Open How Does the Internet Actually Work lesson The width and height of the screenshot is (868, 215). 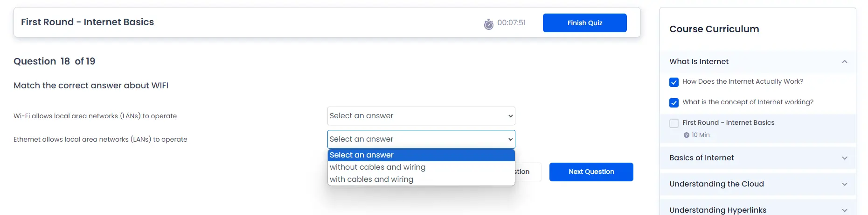pos(743,81)
